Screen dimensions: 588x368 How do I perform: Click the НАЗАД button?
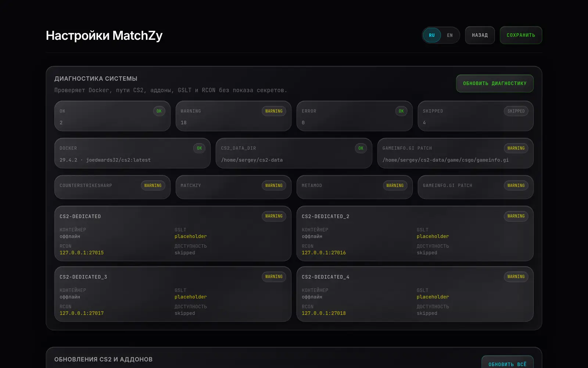click(x=480, y=35)
